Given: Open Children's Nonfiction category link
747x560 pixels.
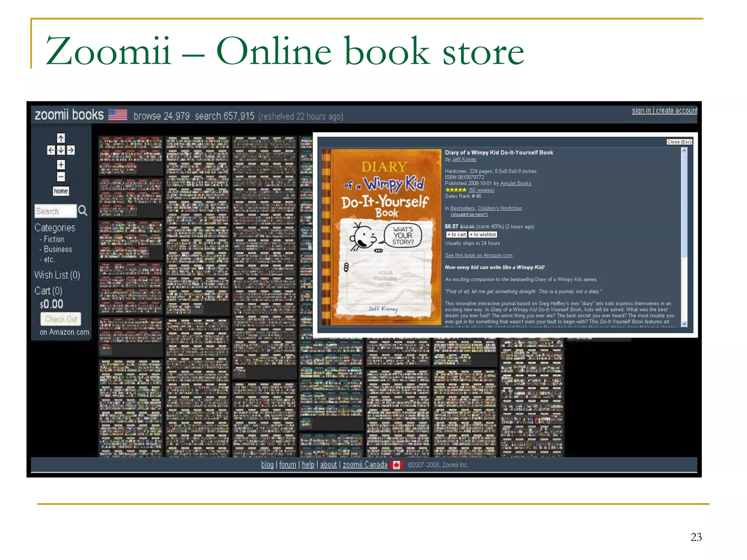Looking at the screenshot, I should [500, 208].
